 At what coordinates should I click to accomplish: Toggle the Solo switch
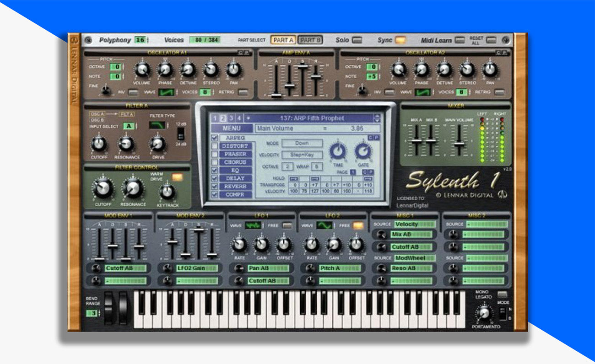click(x=357, y=40)
